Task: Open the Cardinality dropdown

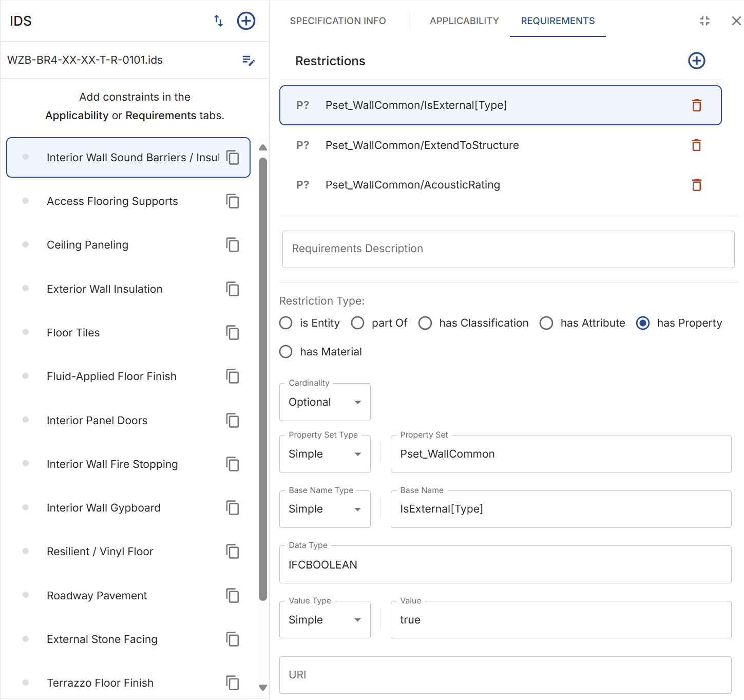Action: pyautogui.click(x=325, y=402)
